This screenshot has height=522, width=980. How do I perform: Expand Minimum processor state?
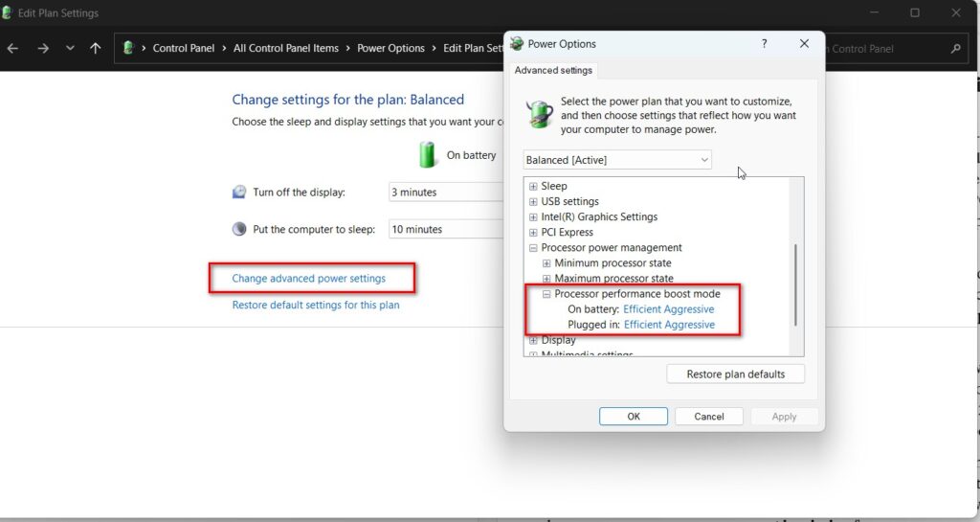(546, 263)
